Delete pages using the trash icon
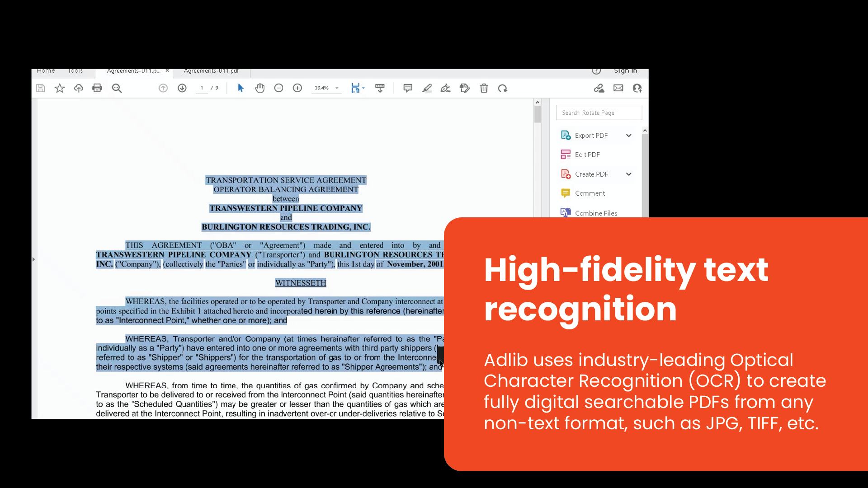 pos(484,88)
